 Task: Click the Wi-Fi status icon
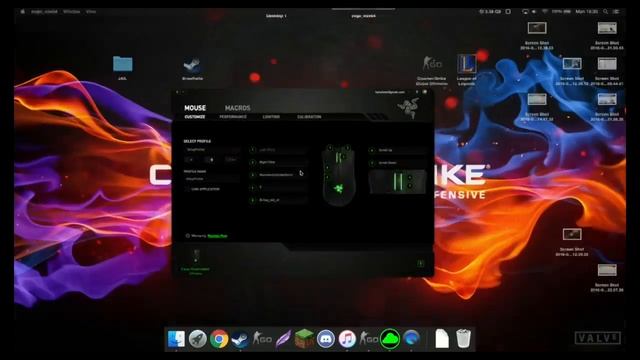click(x=544, y=12)
